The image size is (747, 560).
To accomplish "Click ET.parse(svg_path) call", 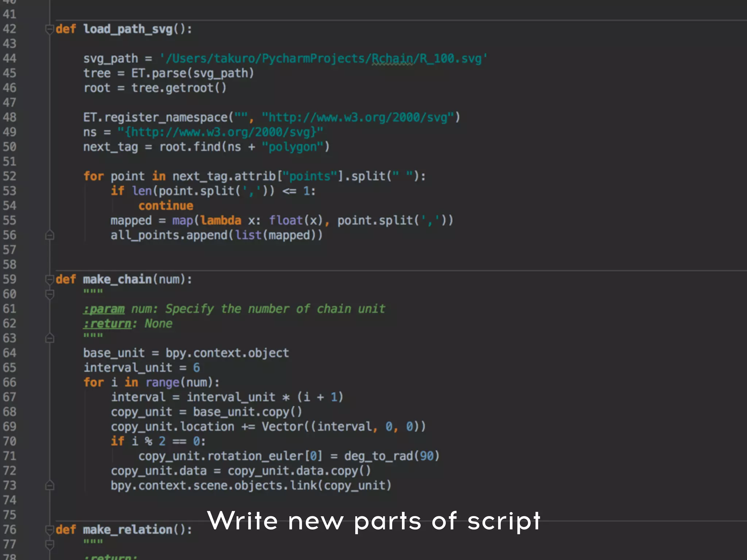I will 193,73.
